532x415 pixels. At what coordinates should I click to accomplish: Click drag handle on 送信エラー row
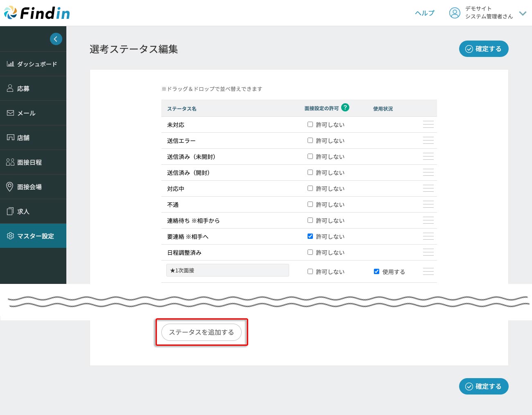428,141
